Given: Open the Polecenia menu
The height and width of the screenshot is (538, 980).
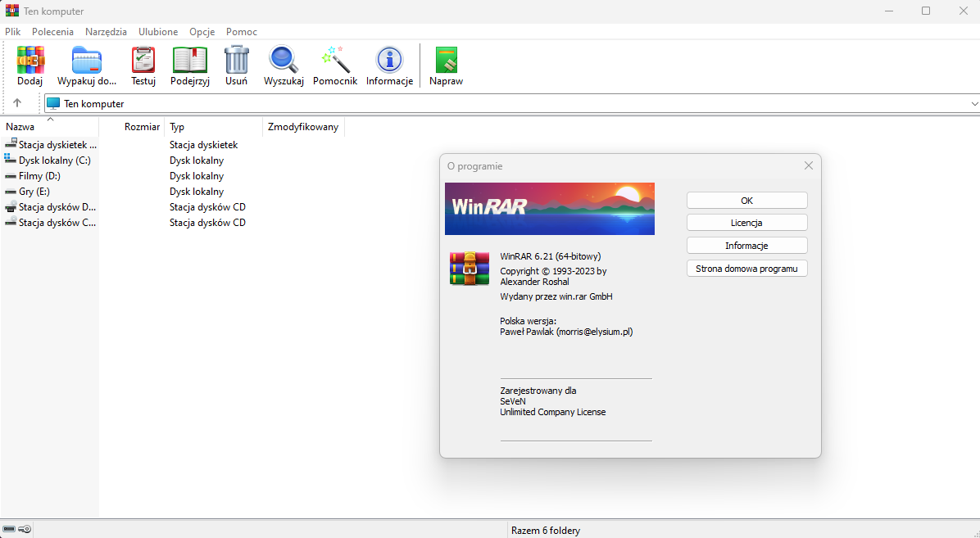Looking at the screenshot, I should coord(52,32).
